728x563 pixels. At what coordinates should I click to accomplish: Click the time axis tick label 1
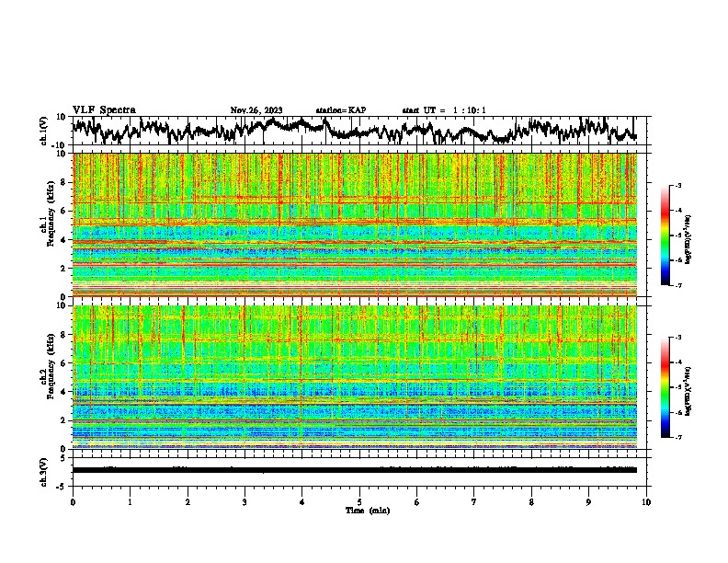point(130,502)
